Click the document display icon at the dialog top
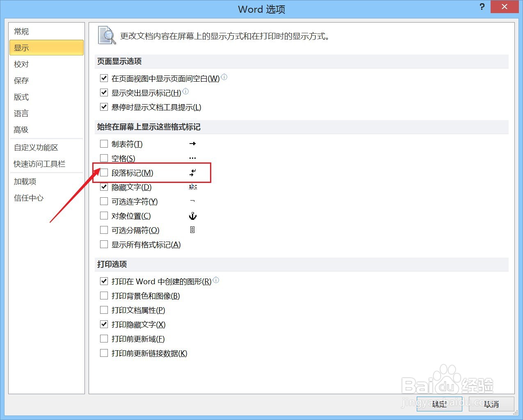 pyautogui.click(x=106, y=36)
